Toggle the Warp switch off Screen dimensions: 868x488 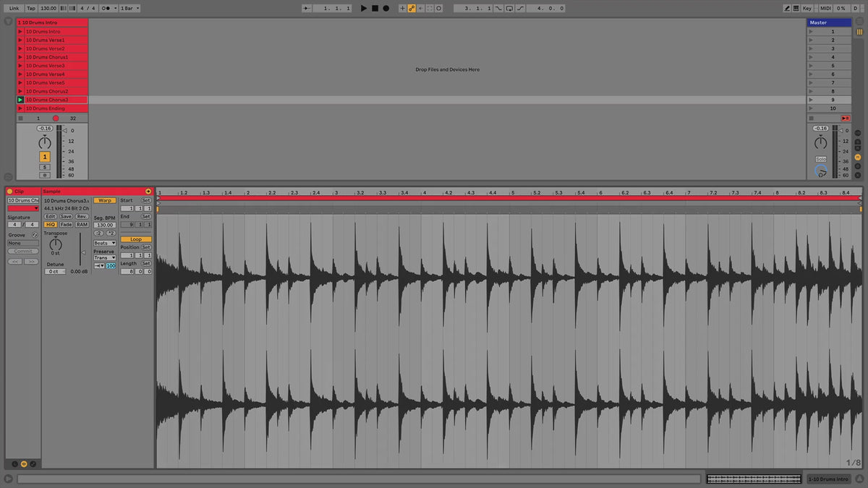pyautogui.click(x=105, y=200)
